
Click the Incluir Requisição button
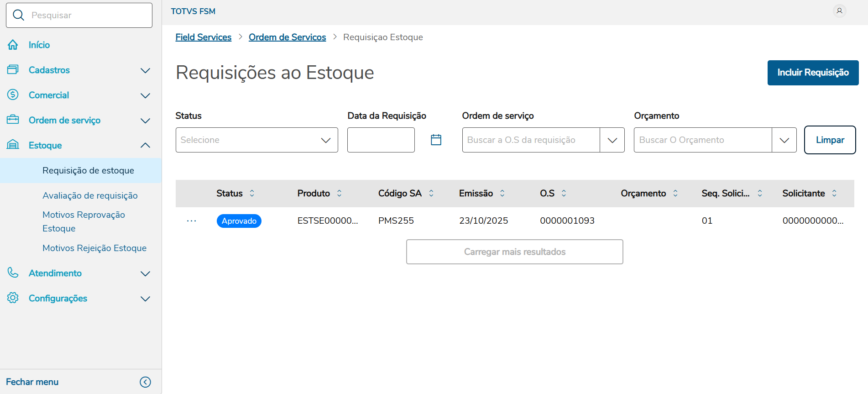click(x=813, y=73)
